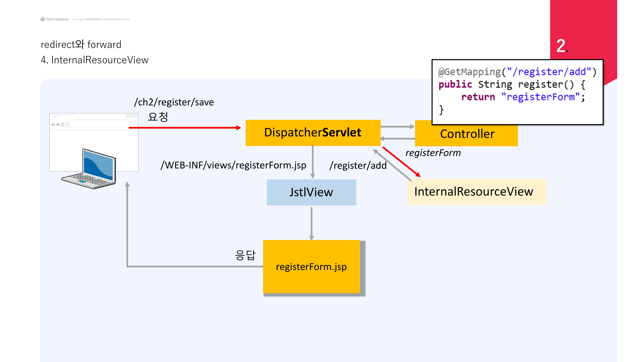Click the forward arrow in browser mockup
This screenshot has width=644, height=362.
pos(58,124)
